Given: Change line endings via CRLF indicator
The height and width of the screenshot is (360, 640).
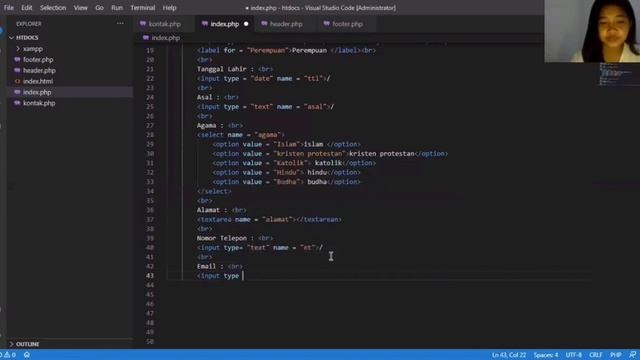Looking at the screenshot, I should pos(596,355).
